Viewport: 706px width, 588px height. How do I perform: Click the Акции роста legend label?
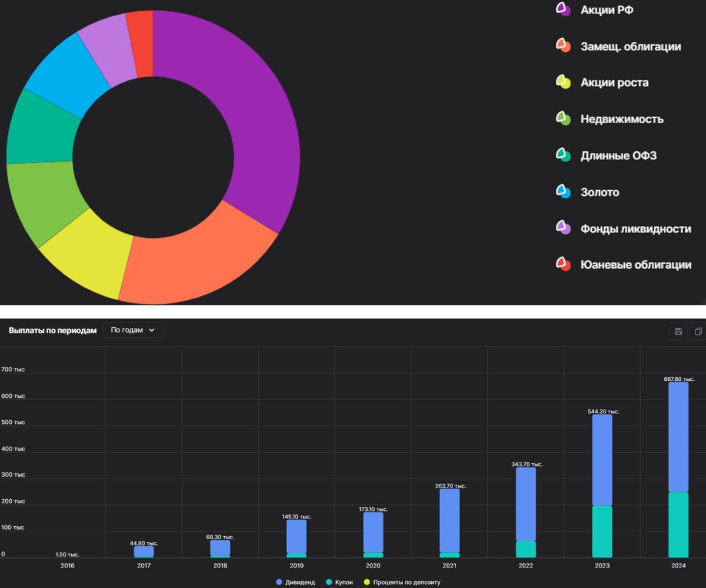(x=615, y=82)
